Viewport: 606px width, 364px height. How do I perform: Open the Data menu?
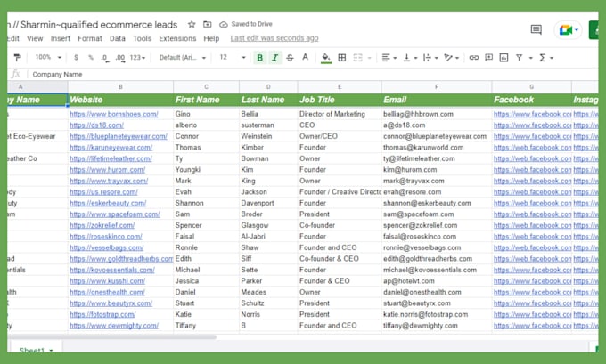117,38
